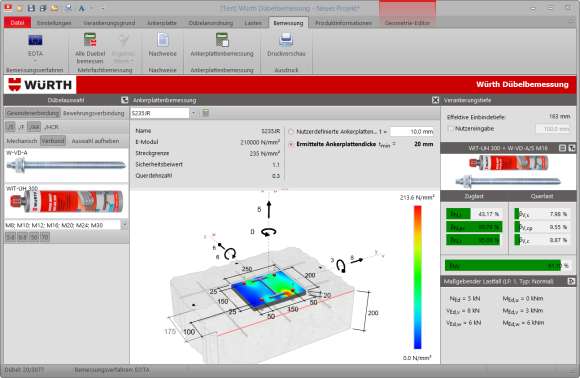Expand the EOTA method dropdown arrow

(x=35, y=61)
